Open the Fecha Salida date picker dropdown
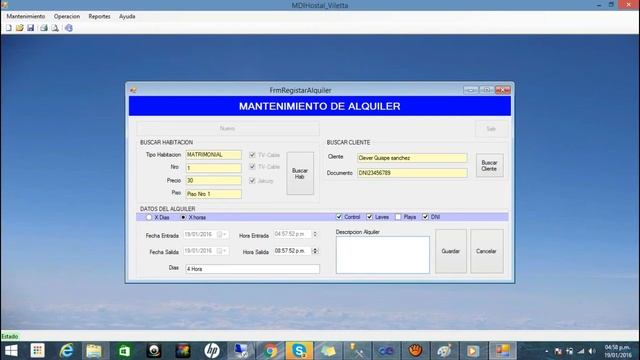The height and width of the screenshot is (360, 640). (x=222, y=251)
